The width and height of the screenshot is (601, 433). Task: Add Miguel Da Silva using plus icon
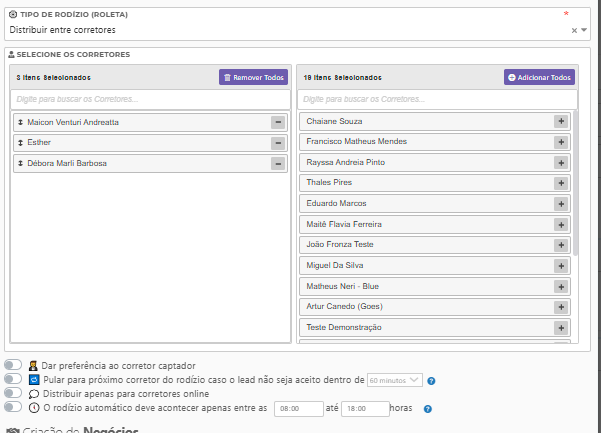point(561,265)
